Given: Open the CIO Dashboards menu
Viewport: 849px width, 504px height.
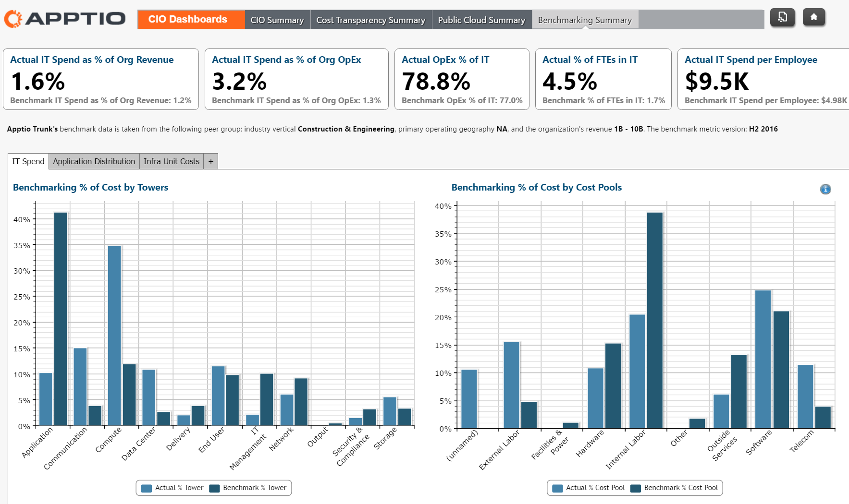Looking at the screenshot, I should (x=191, y=20).
